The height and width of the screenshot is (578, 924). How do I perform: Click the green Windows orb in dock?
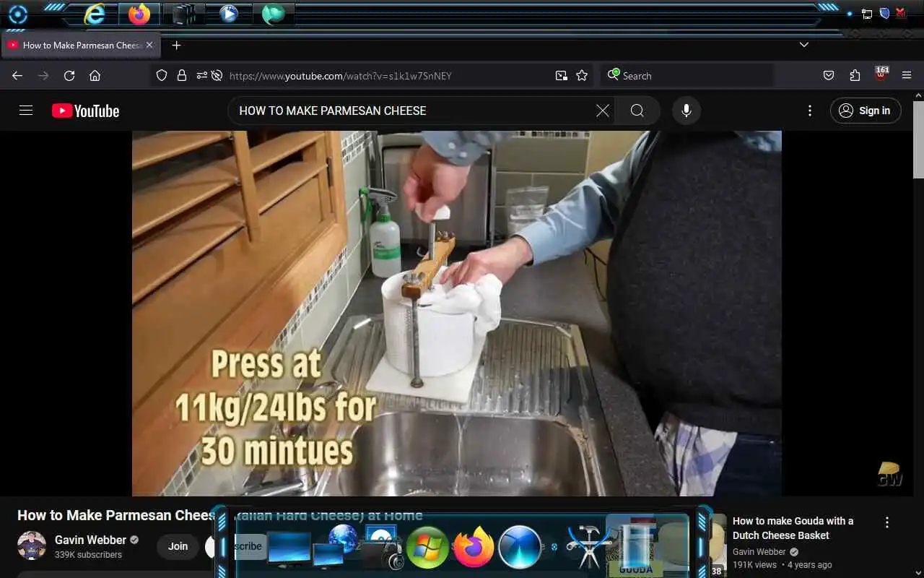click(427, 548)
